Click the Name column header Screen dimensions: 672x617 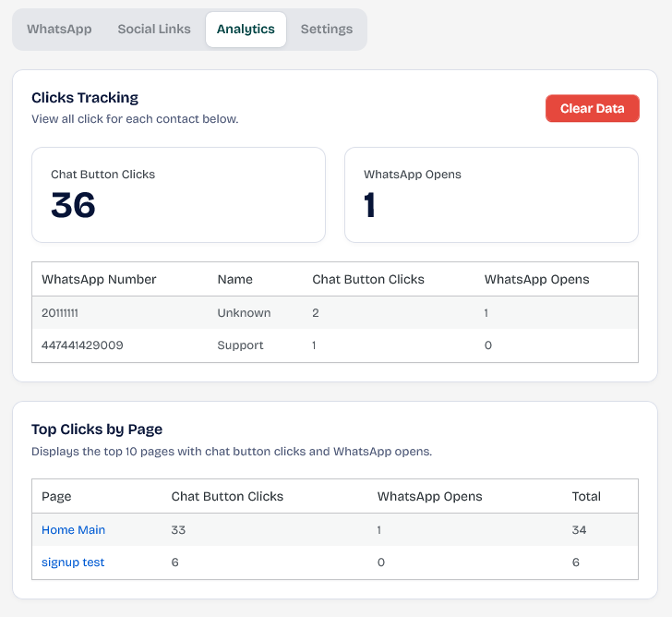234,279
